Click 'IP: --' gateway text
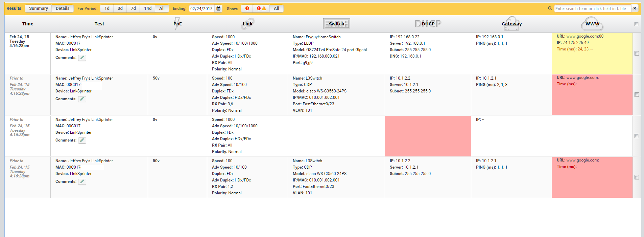The height and width of the screenshot is (237, 644). point(480,120)
